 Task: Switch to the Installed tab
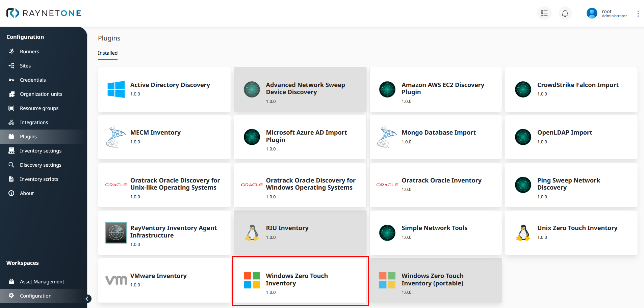click(108, 53)
